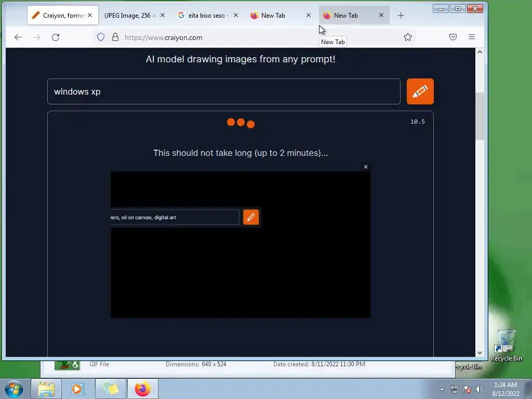
Task: Close the JPEG Image tab
Action: 163,15
